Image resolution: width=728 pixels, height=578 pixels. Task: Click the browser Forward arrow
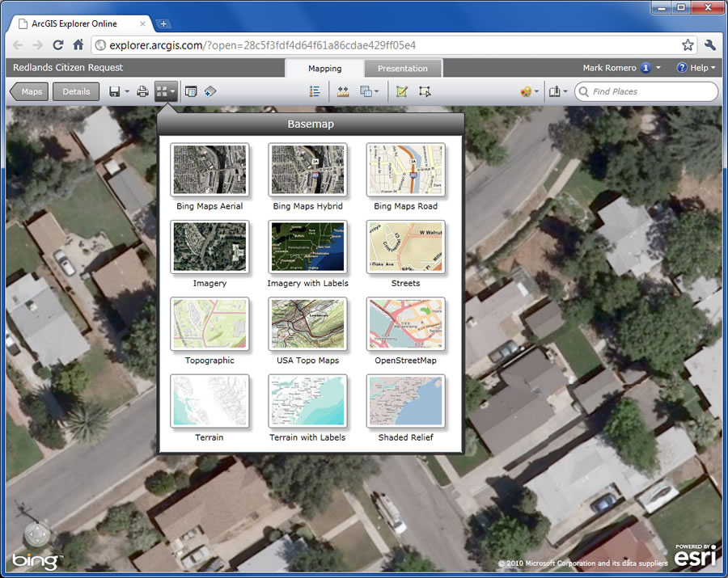[x=37, y=45]
